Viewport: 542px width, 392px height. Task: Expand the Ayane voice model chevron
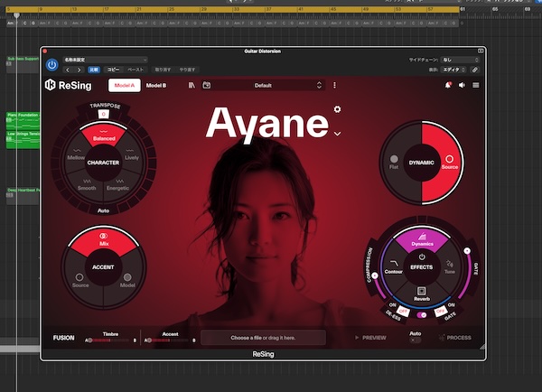(x=337, y=134)
